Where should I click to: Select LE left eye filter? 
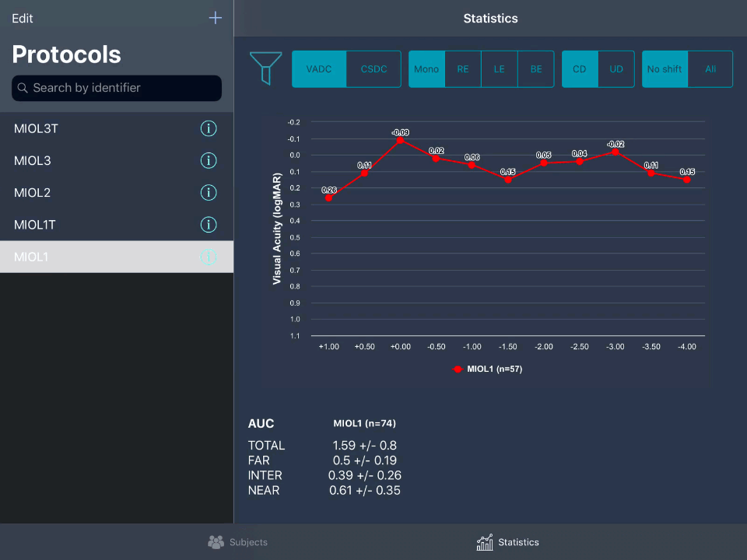click(500, 69)
